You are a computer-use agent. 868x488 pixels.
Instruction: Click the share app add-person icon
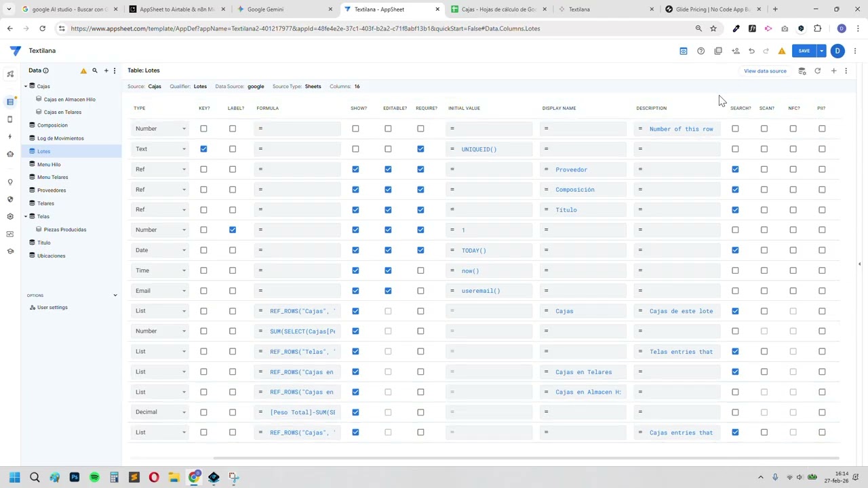coord(735,51)
